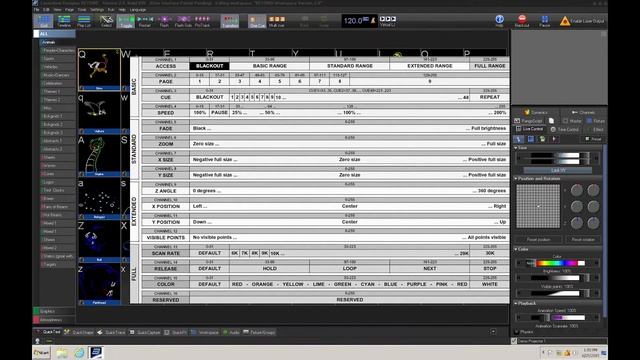Open the Settings menu
Image resolution: width=640 pixels, height=360 pixels.
click(x=97, y=9)
